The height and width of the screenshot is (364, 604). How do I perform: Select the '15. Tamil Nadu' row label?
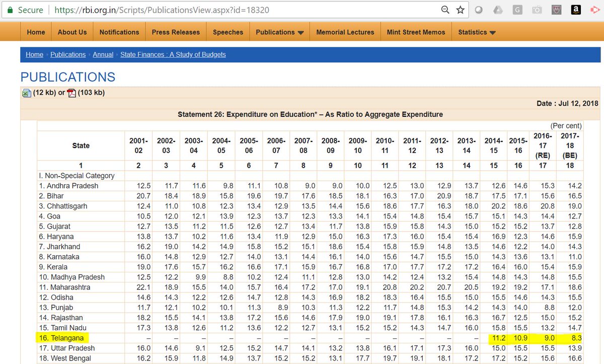(x=62, y=328)
